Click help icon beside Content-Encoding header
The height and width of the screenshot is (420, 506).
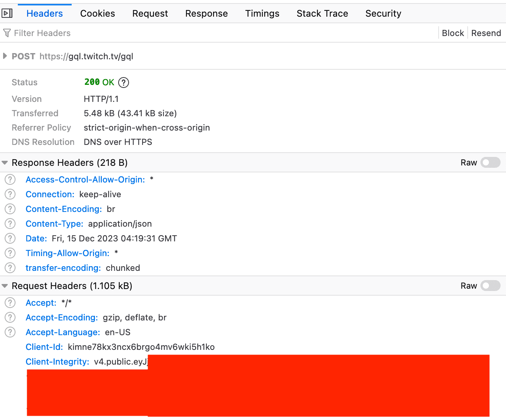[10, 209]
